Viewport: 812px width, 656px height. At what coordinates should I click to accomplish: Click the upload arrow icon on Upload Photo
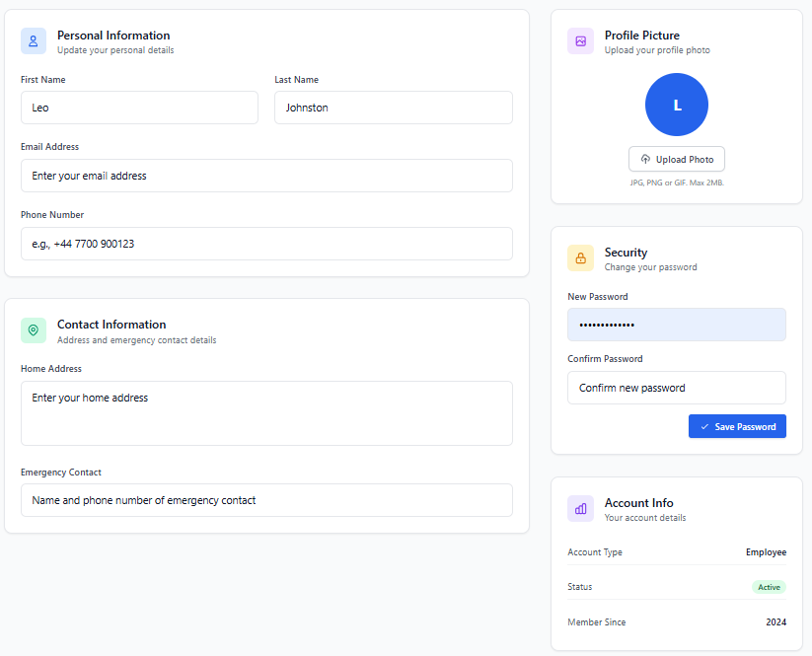645,160
